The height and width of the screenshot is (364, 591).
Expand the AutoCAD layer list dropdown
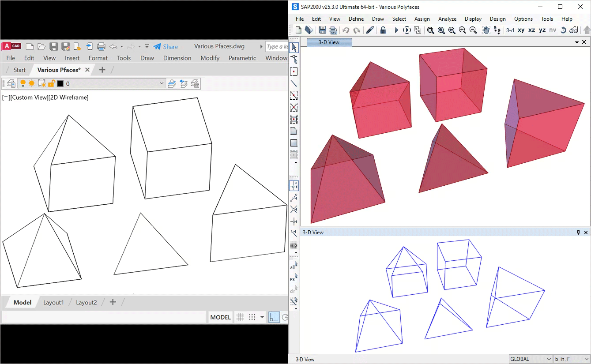click(162, 83)
